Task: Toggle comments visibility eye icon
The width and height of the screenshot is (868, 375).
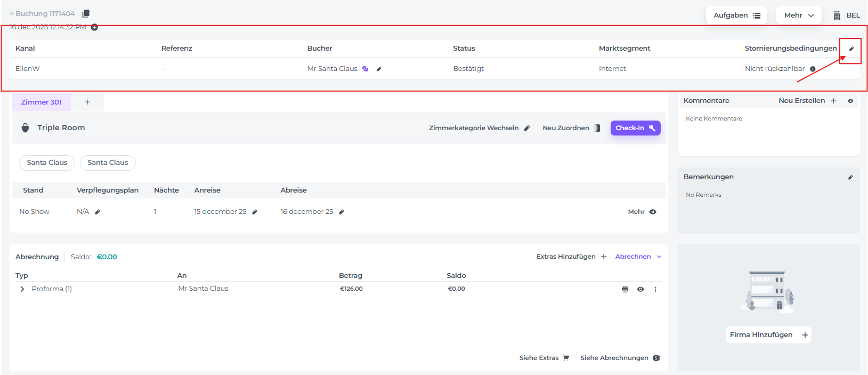Action: 850,101
